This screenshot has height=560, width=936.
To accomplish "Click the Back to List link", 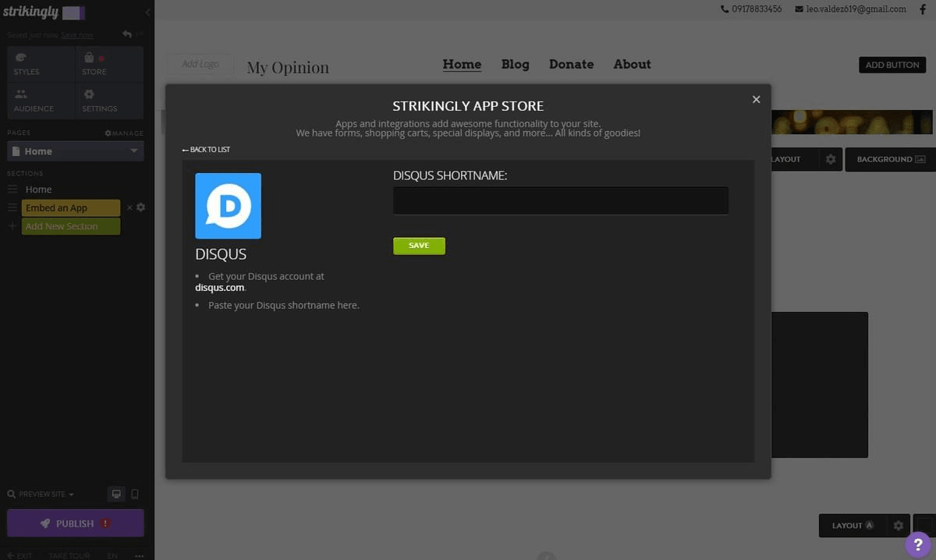I will (x=205, y=149).
